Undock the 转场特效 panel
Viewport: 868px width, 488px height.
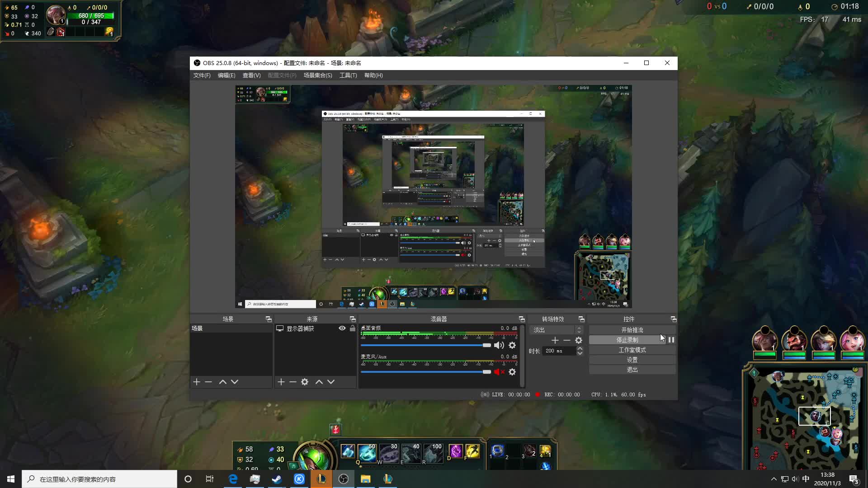coord(581,319)
